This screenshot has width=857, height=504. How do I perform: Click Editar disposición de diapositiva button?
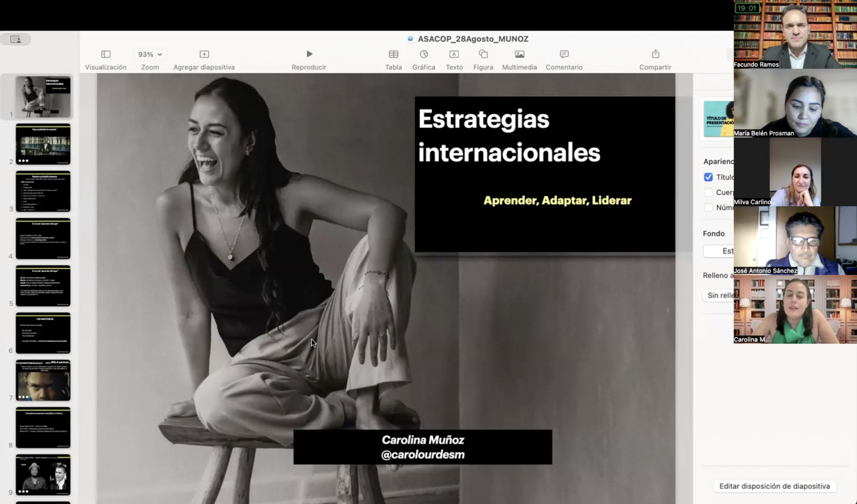pos(774,486)
